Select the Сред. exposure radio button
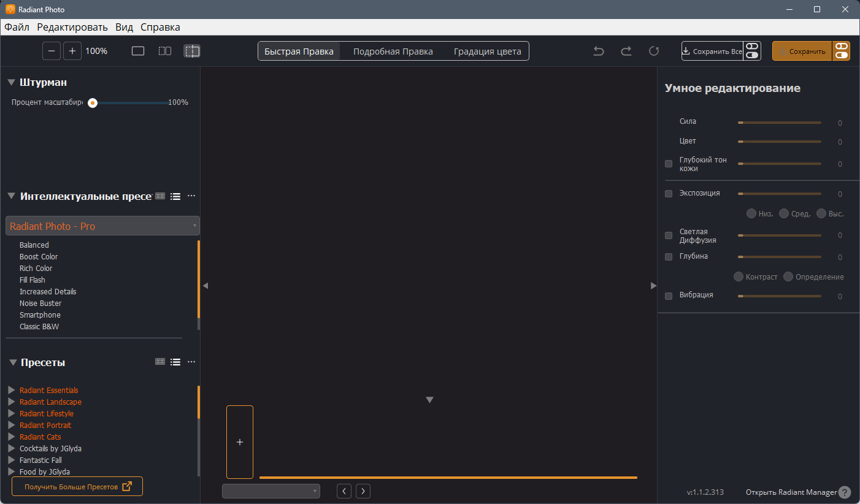The width and height of the screenshot is (860, 504). point(783,213)
